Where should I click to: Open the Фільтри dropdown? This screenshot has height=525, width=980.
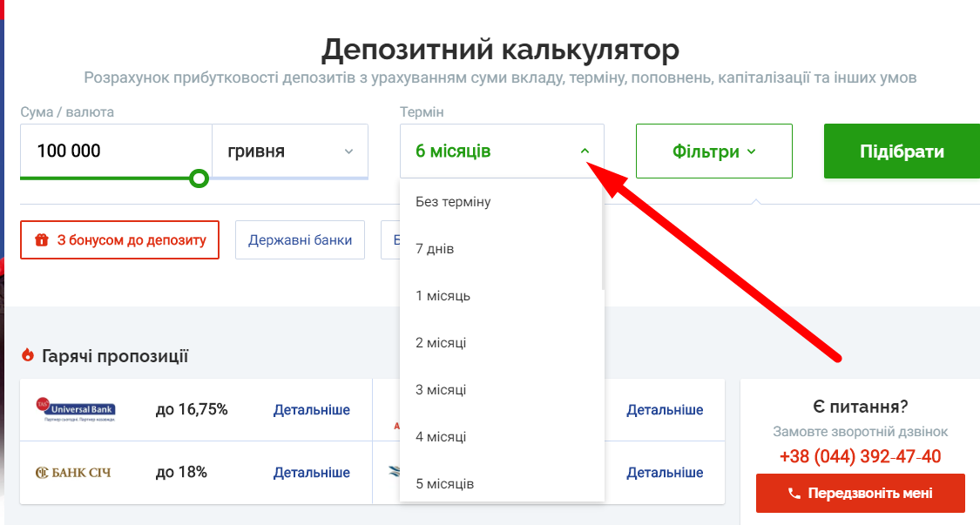[713, 150]
